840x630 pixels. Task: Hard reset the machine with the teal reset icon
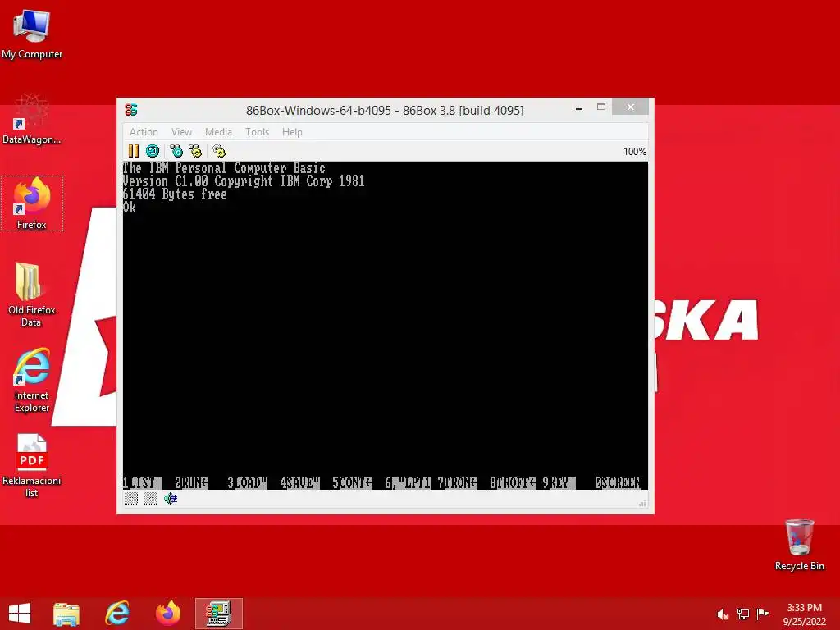click(x=153, y=151)
